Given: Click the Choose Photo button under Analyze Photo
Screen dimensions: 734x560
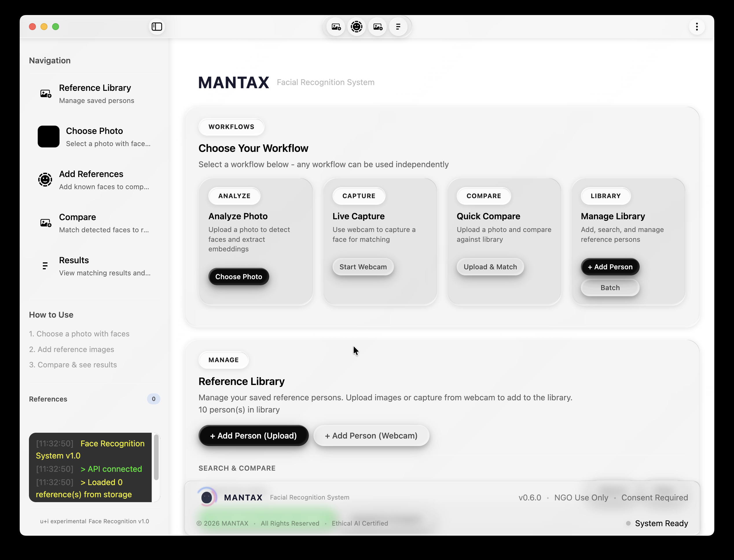Looking at the screenshot, I should [238, 276].
